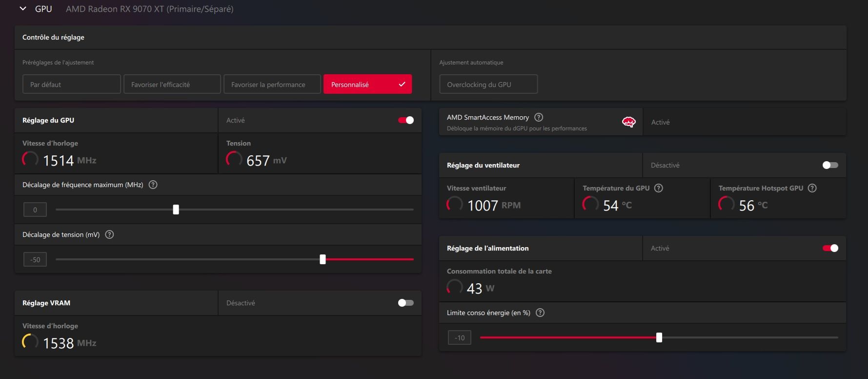Disable the Réglage du GPU toggle
The image size is (868, 379).
[406, 120]
